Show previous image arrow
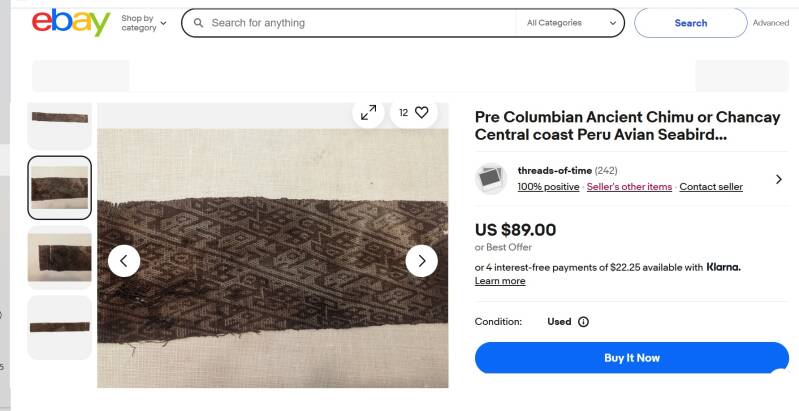Image resolution: width=799 pixels, height=411 pixels. (x=124, y=261)
